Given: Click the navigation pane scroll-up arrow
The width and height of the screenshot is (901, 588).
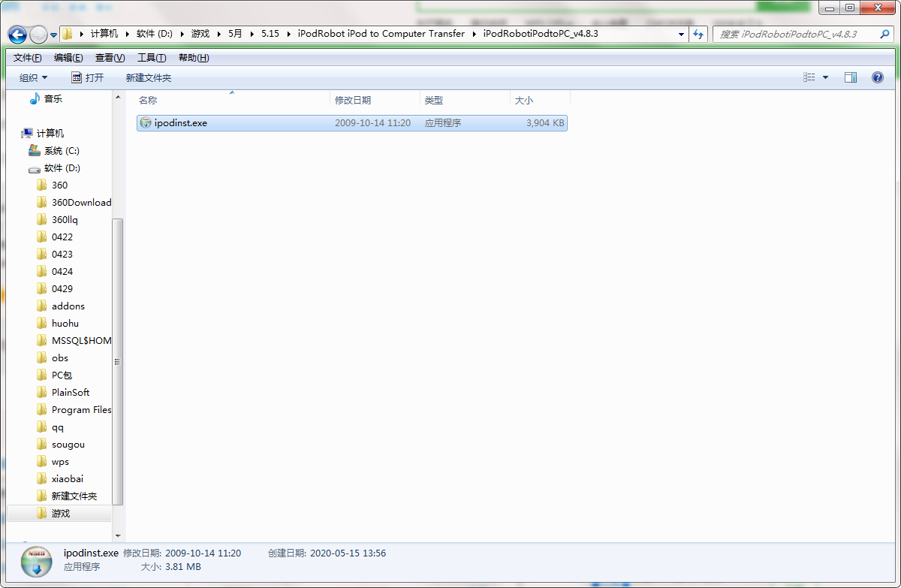Looking at the screenshot, I should pos(117,97).
